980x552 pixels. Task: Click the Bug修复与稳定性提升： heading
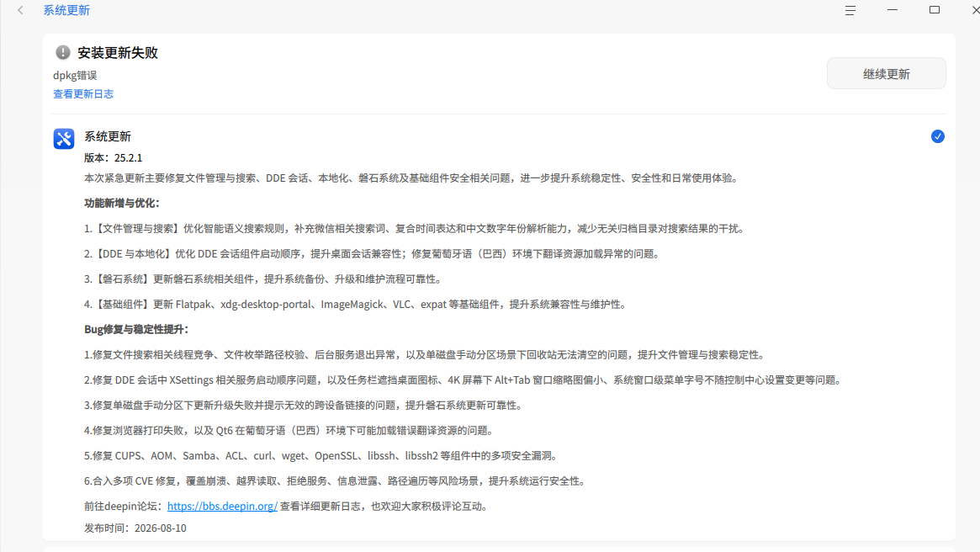pyautogui.click(x=136, y=330)
